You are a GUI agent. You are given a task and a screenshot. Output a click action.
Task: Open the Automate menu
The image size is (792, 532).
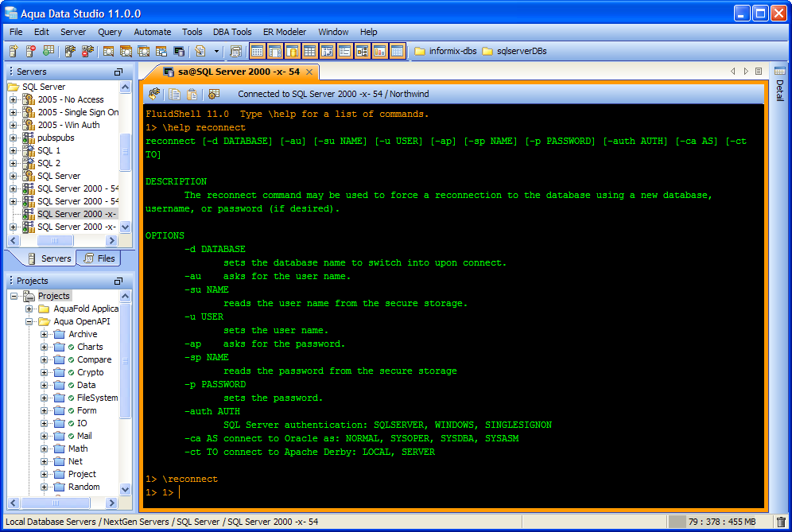click(x=153, y=32)
